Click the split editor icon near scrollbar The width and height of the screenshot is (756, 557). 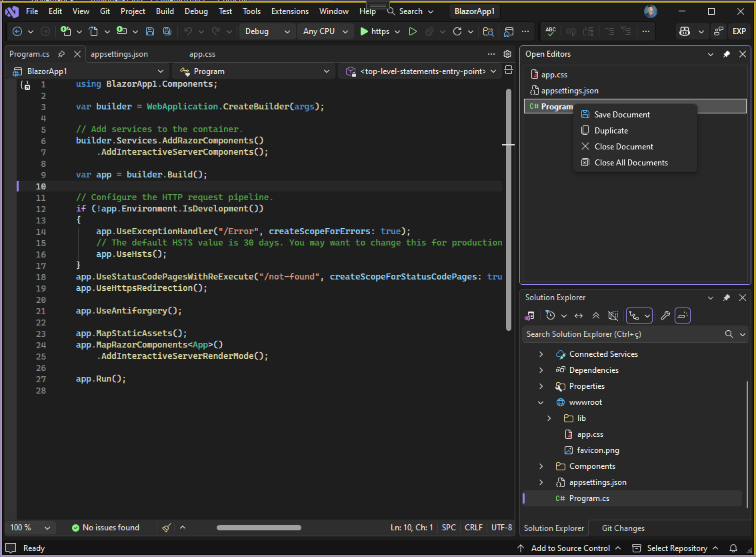click(509, 71)
